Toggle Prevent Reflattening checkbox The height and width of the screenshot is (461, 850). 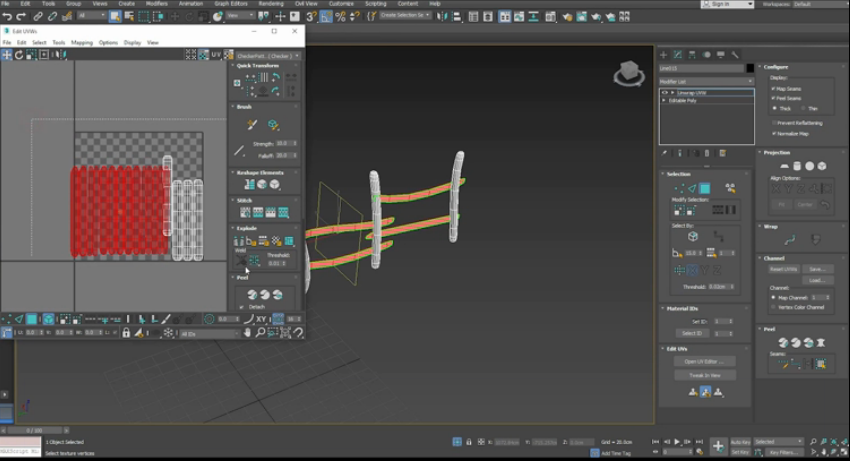[x=774, y=123]
